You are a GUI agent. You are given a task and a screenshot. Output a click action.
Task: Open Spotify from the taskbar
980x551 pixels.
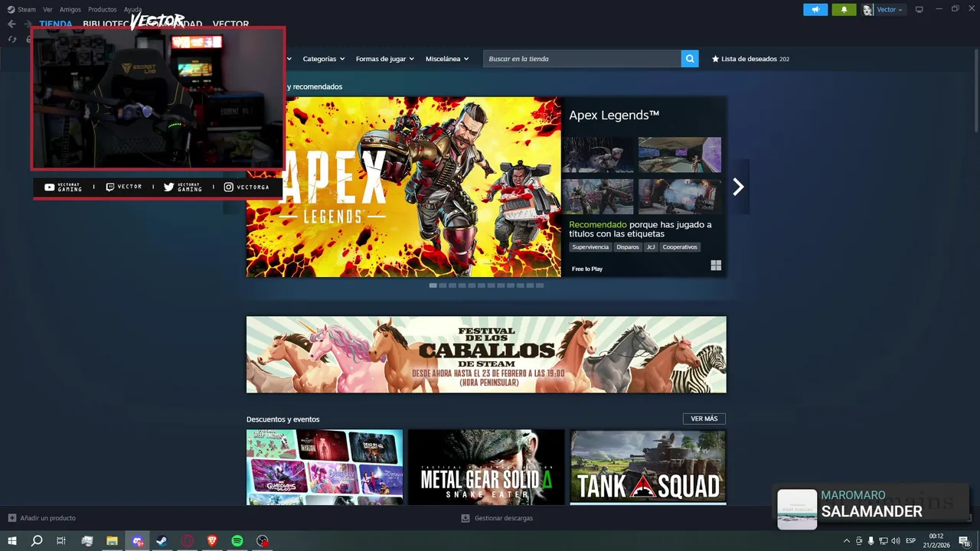(237, 541)
